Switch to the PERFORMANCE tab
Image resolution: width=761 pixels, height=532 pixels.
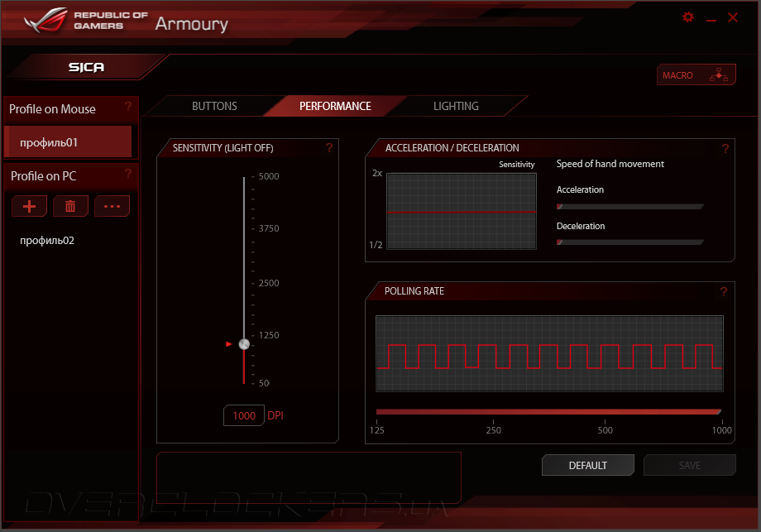click(x=335, y=106)
